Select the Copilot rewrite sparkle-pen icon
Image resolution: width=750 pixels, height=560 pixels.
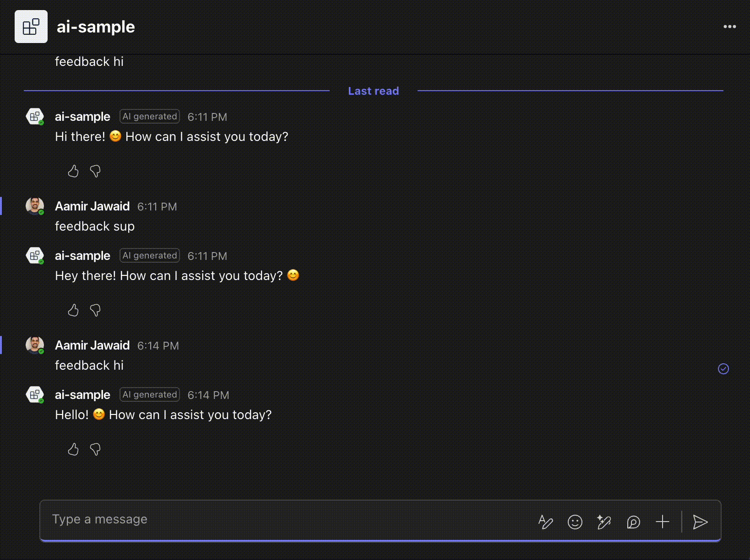pos(604,522)
